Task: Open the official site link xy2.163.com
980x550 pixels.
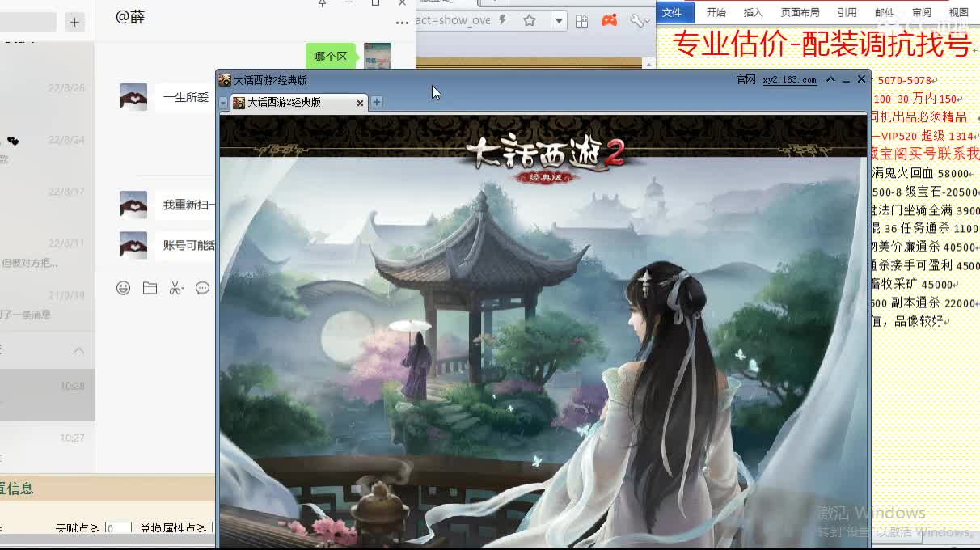Action: (789, 80)
